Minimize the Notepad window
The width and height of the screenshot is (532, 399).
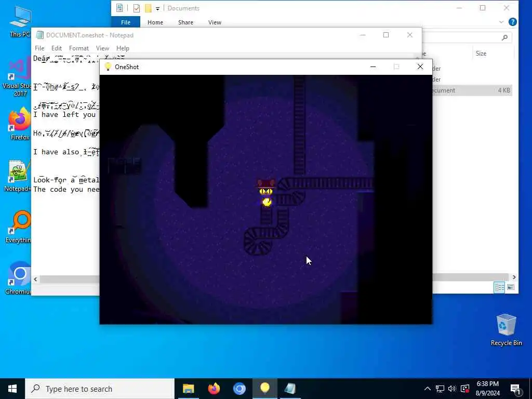pos(363,35)
